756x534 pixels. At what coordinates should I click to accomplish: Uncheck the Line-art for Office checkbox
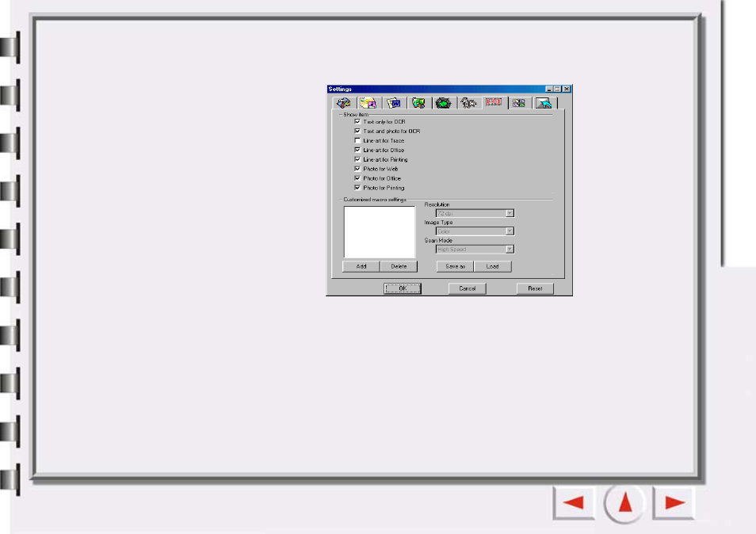[x=357, y=150]
